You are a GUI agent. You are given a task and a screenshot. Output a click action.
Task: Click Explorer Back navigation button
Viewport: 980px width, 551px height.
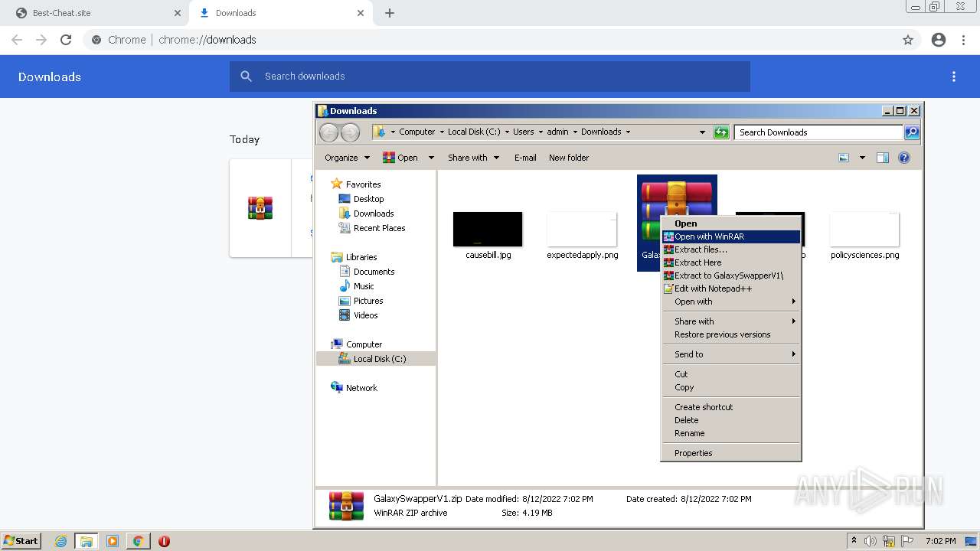(328, 132)
